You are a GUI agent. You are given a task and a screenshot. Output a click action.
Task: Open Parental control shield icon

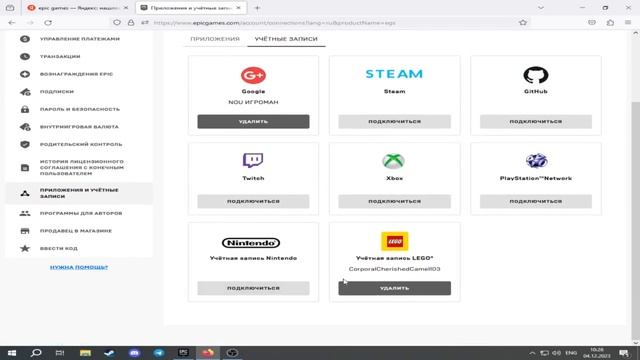click(x=25, y=144)
